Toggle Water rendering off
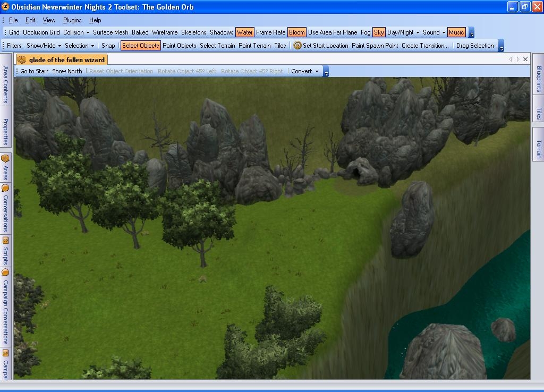 click(x=244, y=32)
